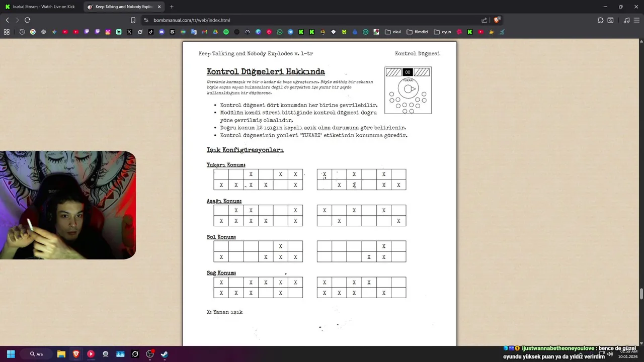Click the 'Işık Konfigürasyonları' heading
Viewport: 644px width, 362px height.
tap(245, 150)
